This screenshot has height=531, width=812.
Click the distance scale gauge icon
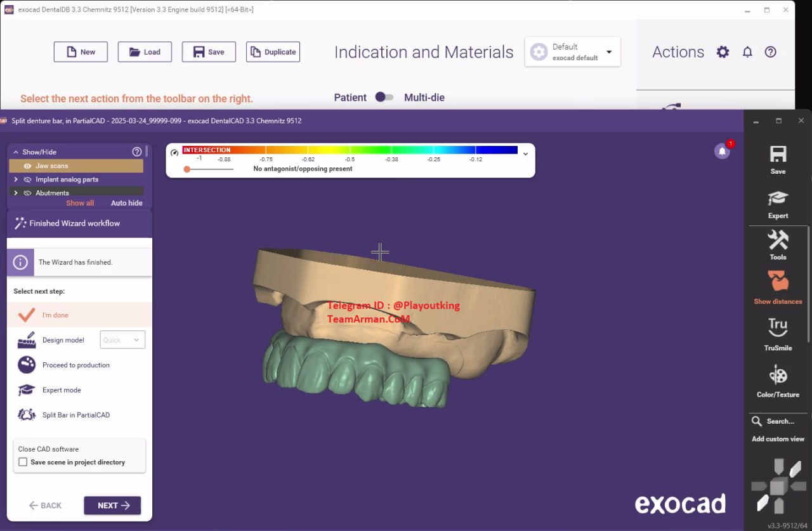click(x=174, y=153)
